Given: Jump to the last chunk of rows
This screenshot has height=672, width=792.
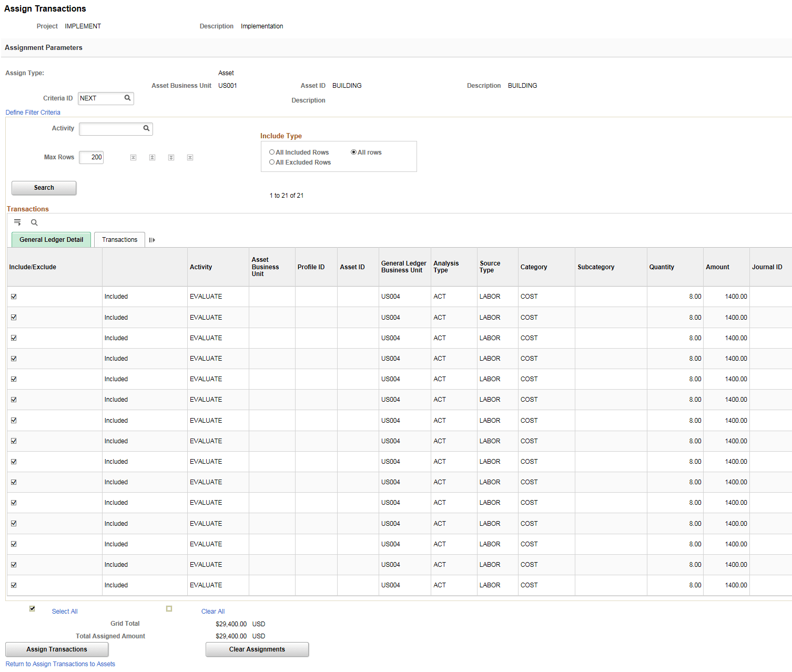Looking at the screenshot, I should click(190, 157).
